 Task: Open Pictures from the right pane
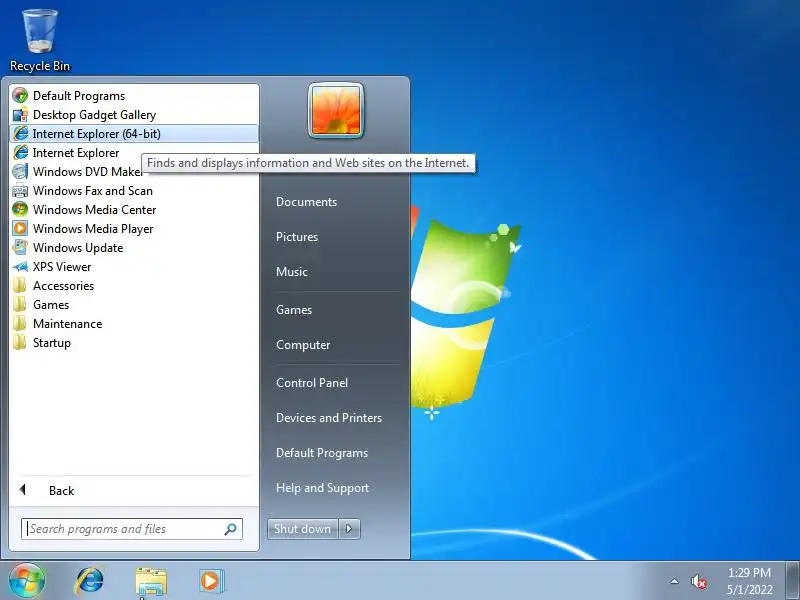297,237
